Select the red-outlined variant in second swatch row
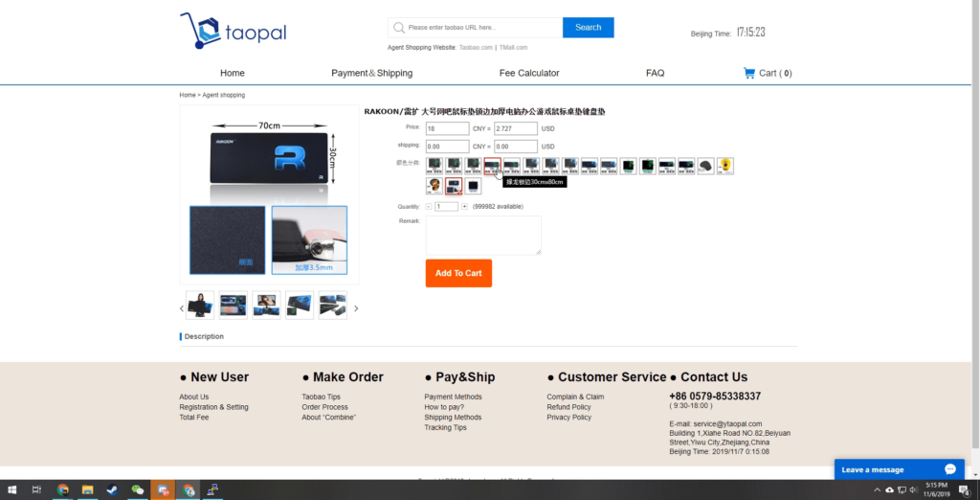Image resolution: width=980 pixels, height=500 pixels. pos(454,186)
